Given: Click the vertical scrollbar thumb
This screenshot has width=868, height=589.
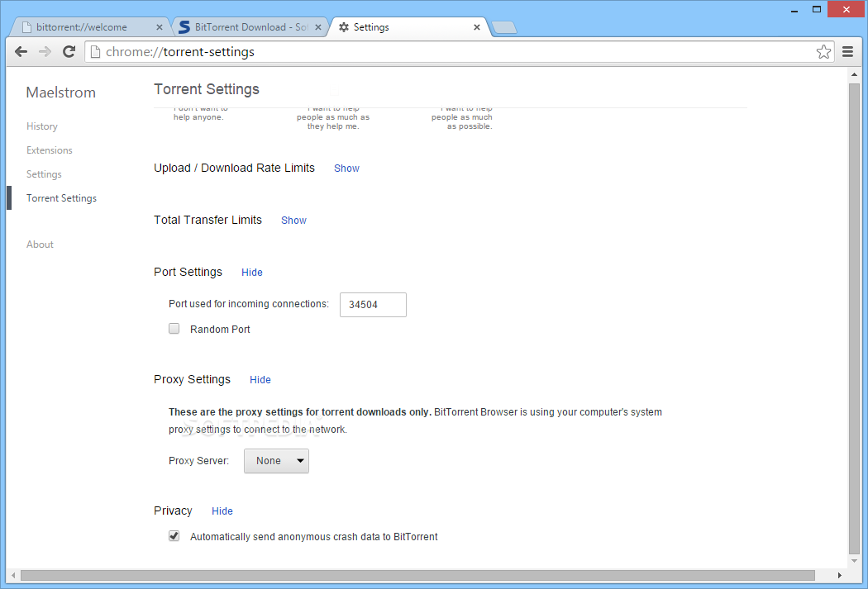Looking at the screenshot, I should tap(854, 318).
